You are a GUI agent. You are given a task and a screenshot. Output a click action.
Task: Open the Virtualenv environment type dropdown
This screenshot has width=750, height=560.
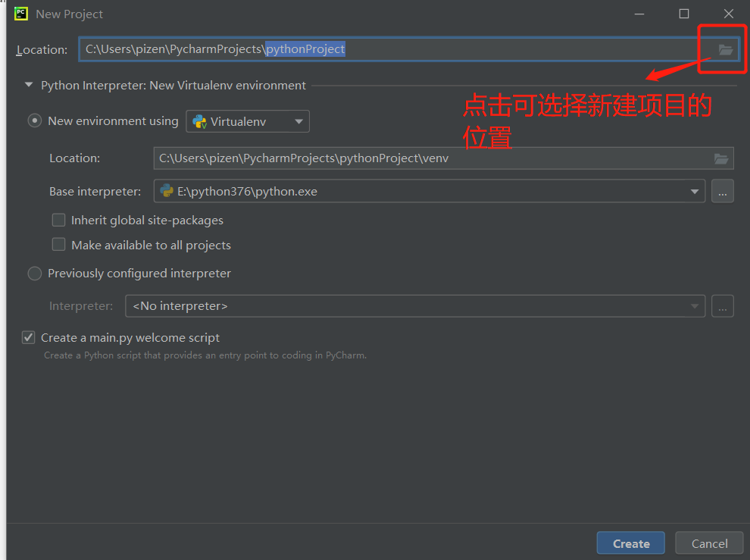coord(298,120)
